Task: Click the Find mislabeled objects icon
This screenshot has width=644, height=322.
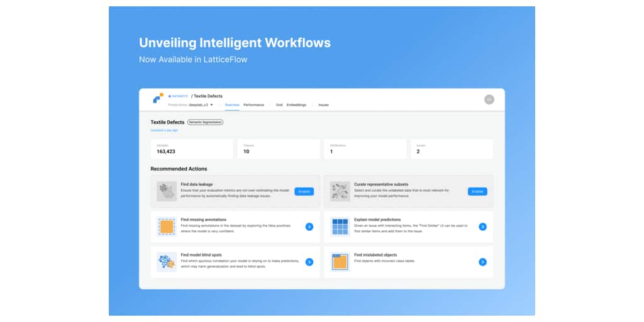Action: pyautogui.click(x=340, y=262)
